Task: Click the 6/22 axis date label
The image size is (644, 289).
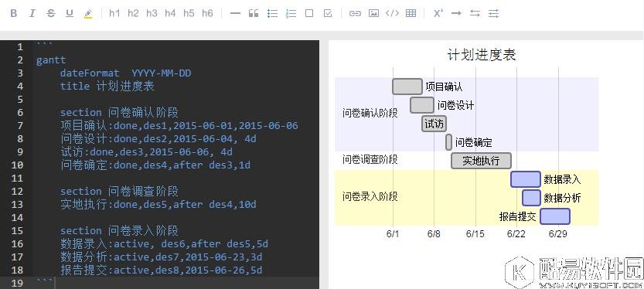Action: coord(516,234)
